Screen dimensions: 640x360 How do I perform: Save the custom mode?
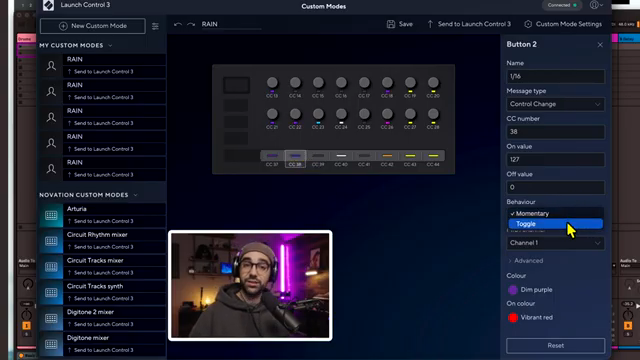[x=400, y=24]
